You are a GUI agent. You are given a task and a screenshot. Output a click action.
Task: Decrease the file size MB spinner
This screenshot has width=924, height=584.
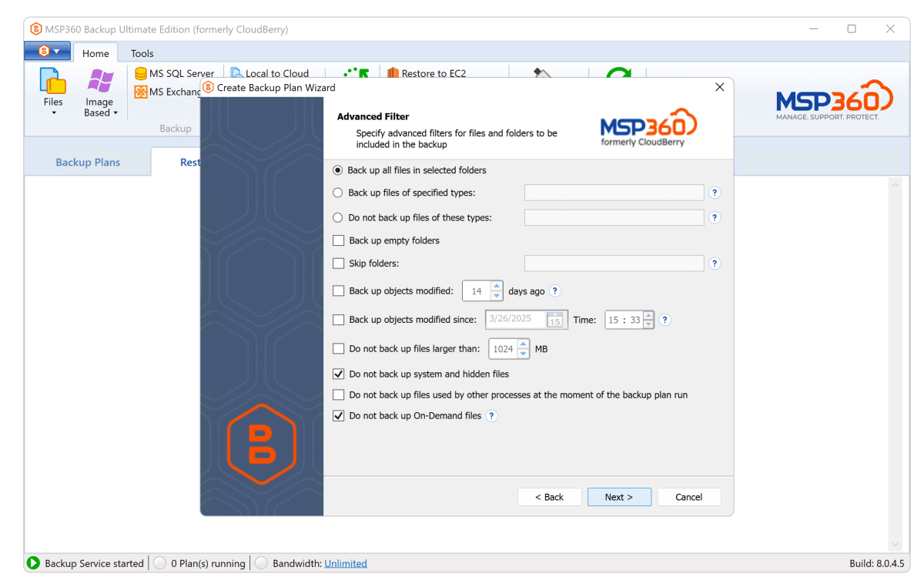(524, 353)
